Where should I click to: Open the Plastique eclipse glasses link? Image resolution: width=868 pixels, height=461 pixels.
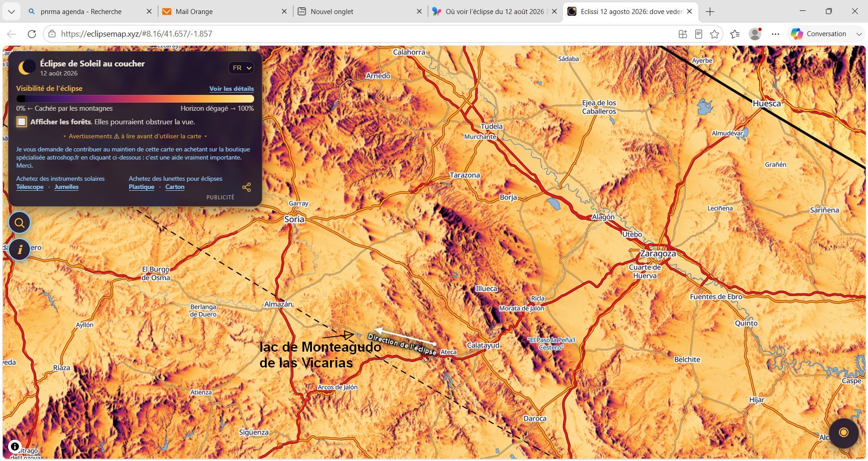tap(142, 187)
